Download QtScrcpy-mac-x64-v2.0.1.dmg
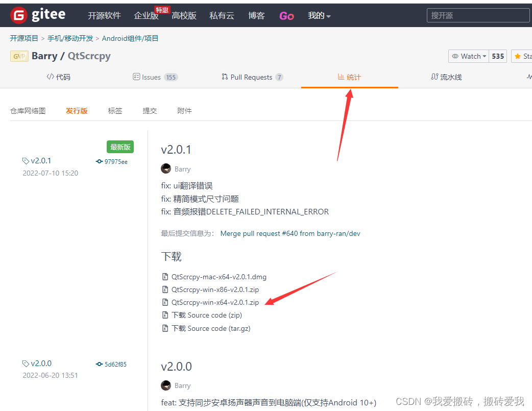532x411 pixels. click(219, 277)
